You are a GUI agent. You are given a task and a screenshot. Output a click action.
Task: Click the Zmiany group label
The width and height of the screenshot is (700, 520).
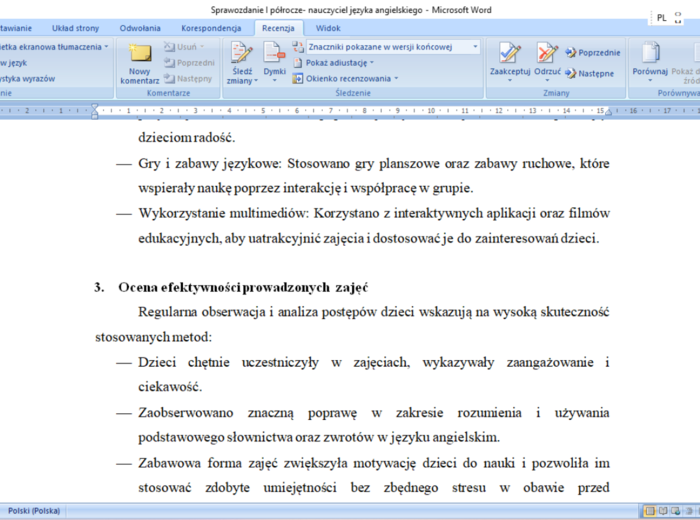(x=556, y=93)
